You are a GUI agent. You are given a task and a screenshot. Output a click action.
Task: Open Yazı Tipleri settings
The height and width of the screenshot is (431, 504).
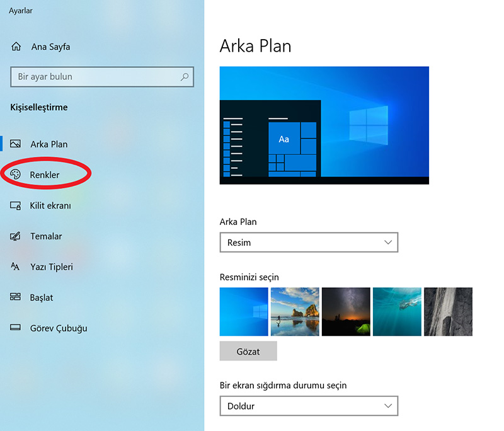tap(52, 267)
